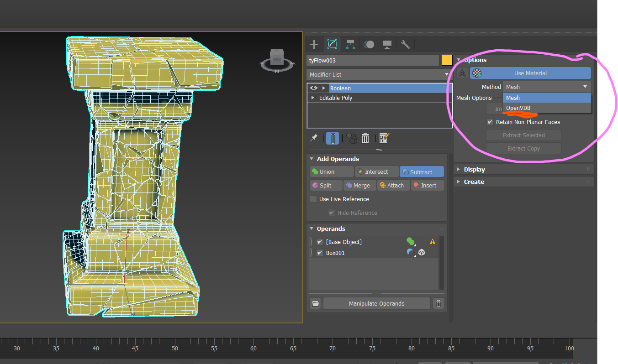618x364 pixels.
Task: Toggle Show End Result button
Action: (333, 138)
